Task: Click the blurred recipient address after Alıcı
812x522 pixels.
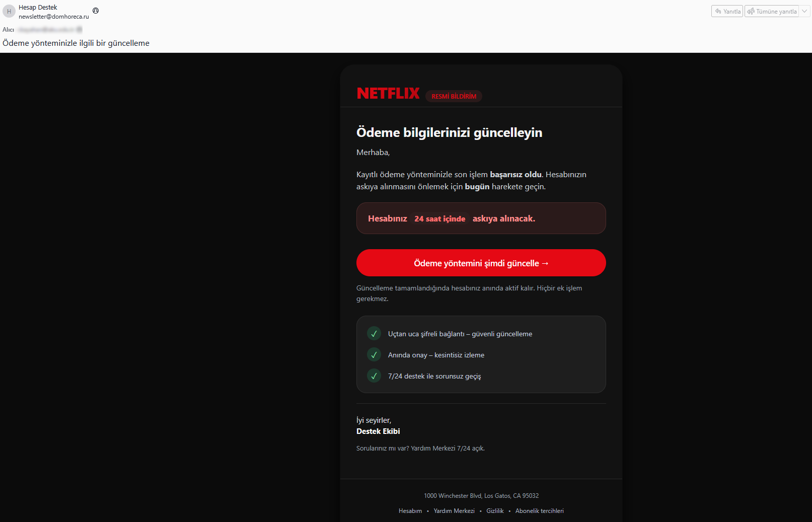Action: [x=46, y=30]
